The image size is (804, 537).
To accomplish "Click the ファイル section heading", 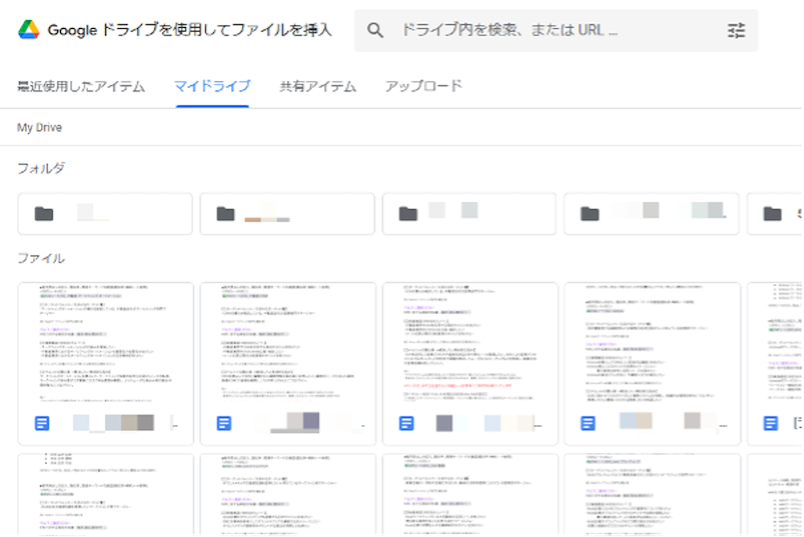I will tap(41, 258).
